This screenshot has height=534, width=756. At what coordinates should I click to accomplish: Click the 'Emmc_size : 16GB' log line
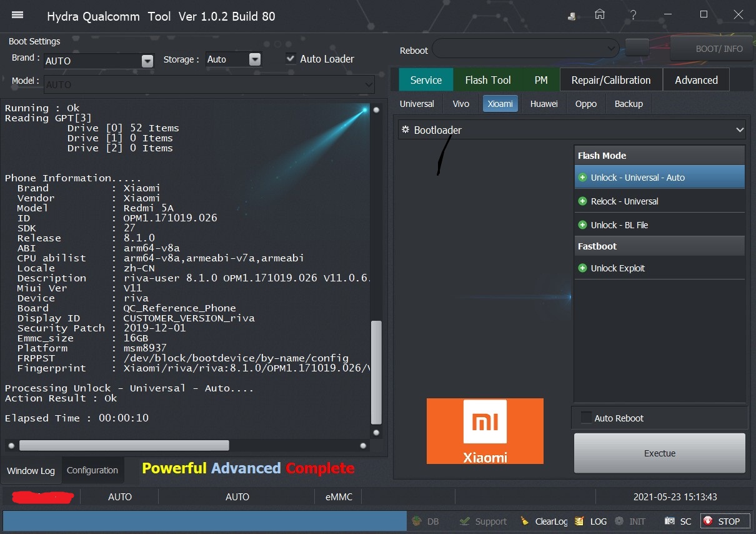coord(83,338)
